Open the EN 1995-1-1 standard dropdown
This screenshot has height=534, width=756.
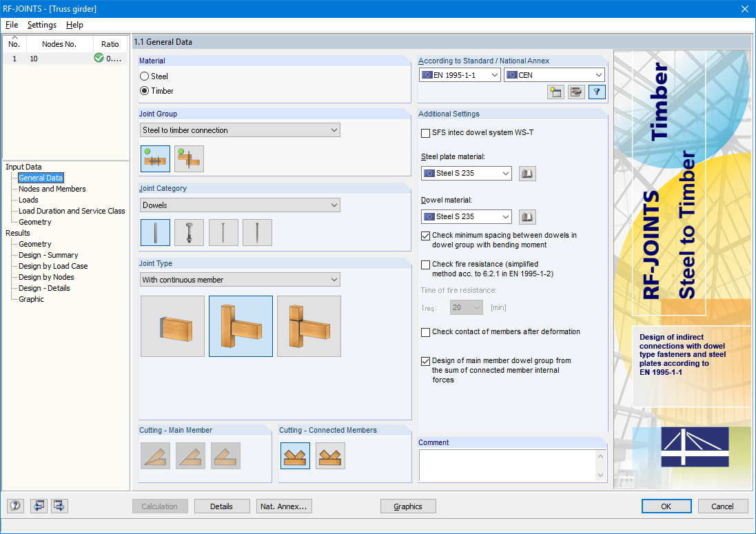(x=460, y=75)
